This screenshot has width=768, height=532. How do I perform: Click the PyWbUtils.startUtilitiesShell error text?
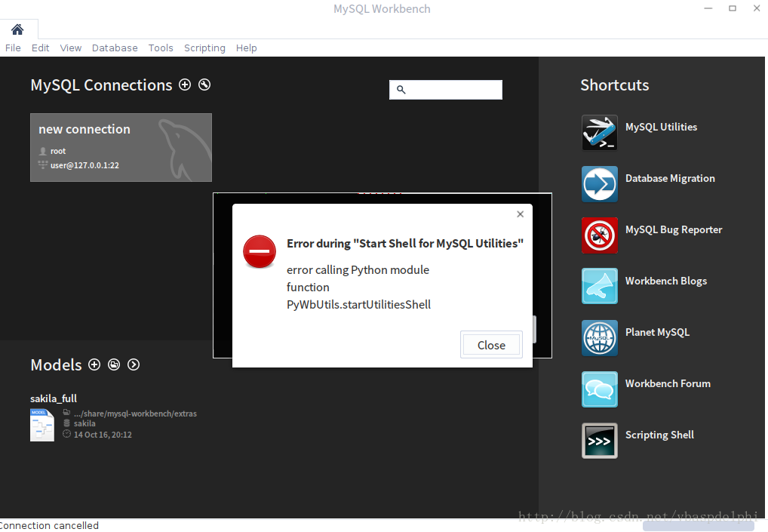click(x=358, y=305)
